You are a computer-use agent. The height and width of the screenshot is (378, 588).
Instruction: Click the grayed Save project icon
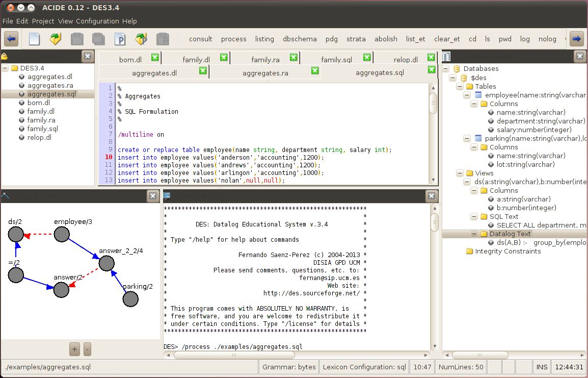click(163, 39)
